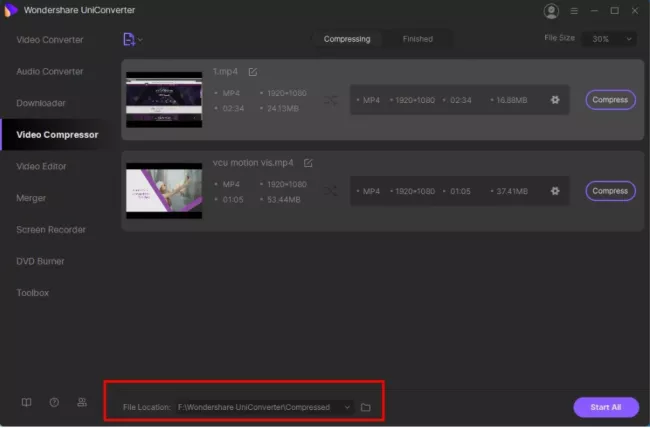Viewport: 650px width, 428px height.
Task: Compress the 1.mp4 file
Action: coord(610,100)
